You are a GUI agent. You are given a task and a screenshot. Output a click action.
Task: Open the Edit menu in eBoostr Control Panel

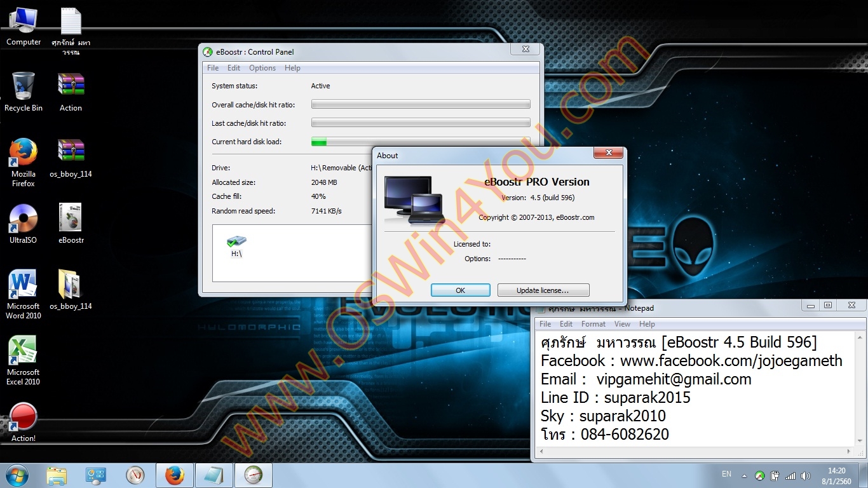234,68
